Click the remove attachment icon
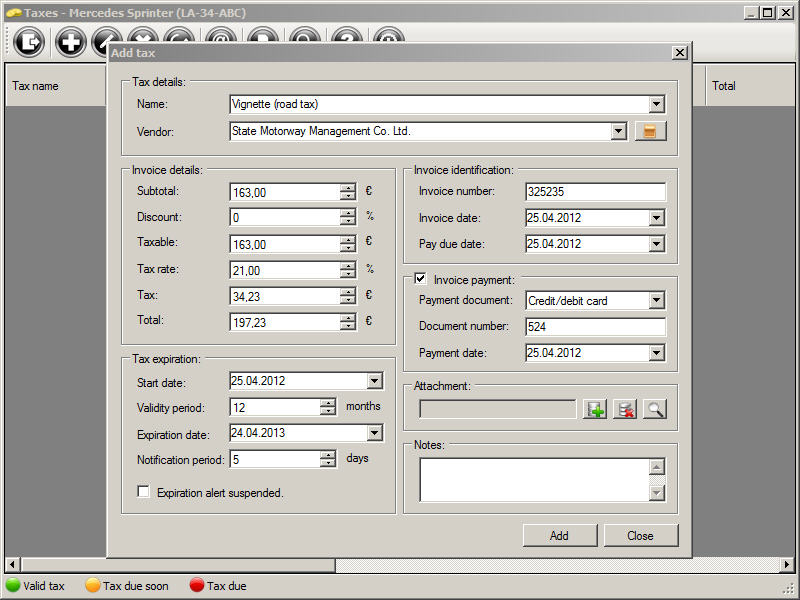800x600 pixels. coord(625,409)
